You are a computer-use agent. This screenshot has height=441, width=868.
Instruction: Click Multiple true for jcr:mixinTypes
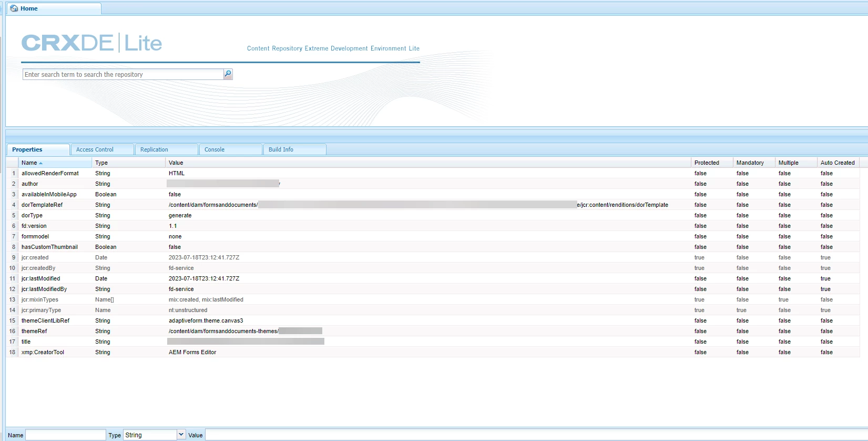783,299
